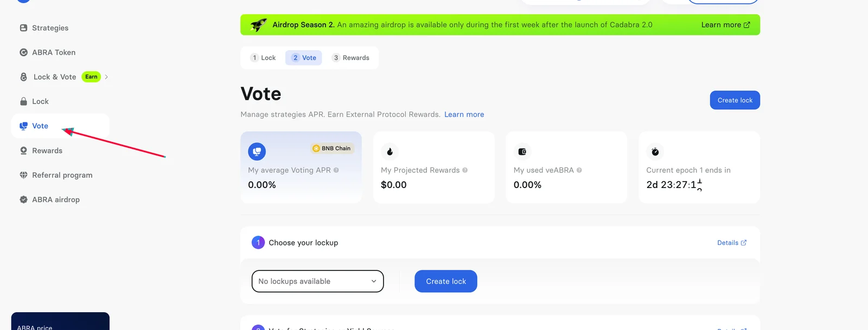Open Referral program in the sidebar
Viewport: 868px width, 330px height.
56,175
